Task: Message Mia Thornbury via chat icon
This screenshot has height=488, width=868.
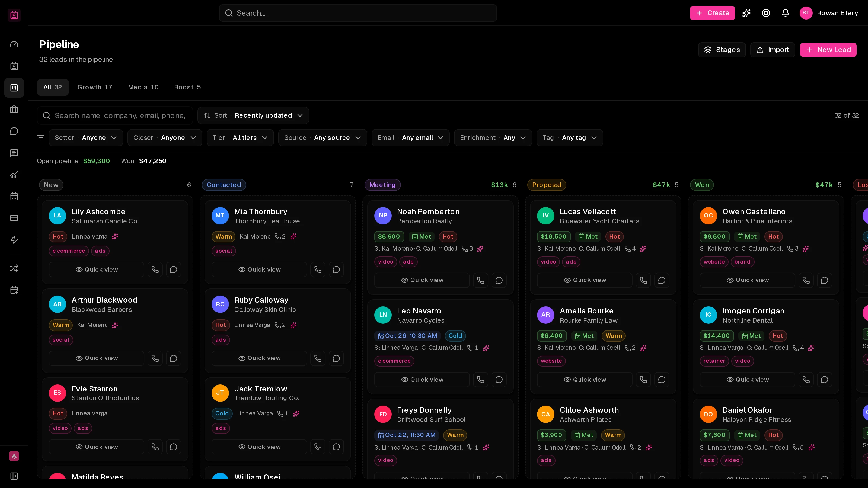Action: coord(336,269)
